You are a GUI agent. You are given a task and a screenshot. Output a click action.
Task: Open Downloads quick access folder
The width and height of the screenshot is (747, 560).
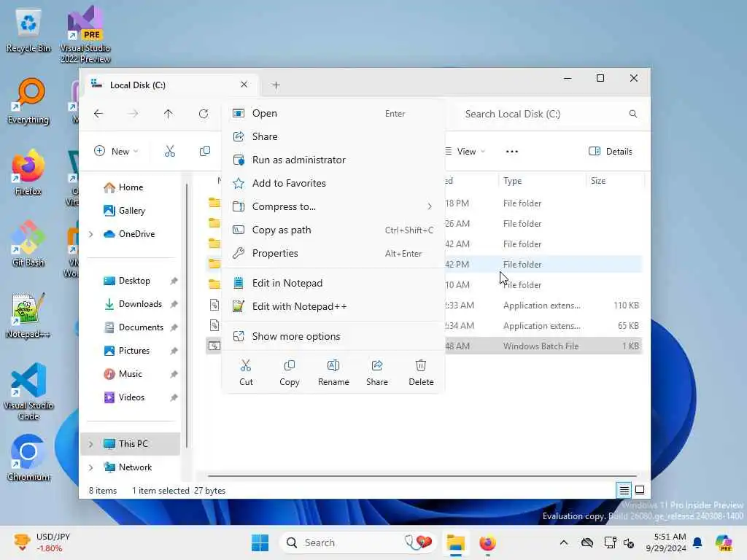click(140, 304)
